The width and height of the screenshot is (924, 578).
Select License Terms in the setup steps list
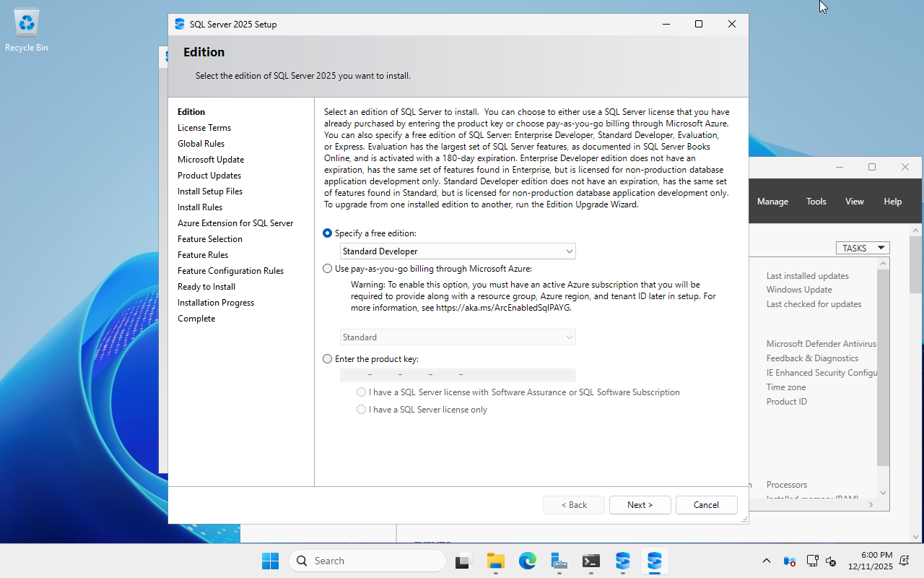(204, 127)
